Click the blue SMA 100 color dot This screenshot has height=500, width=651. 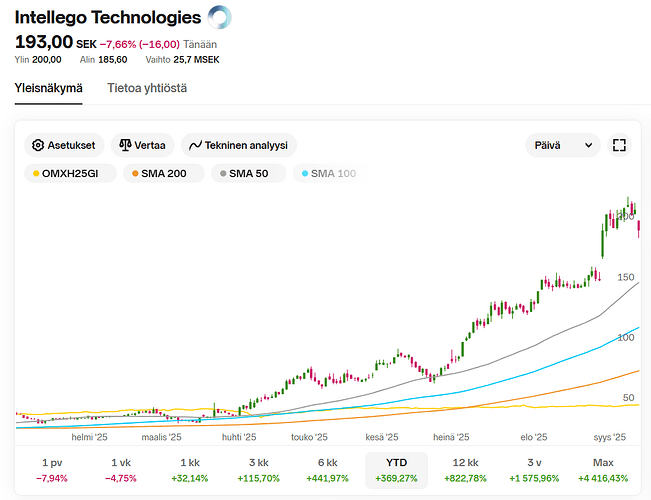305,174
